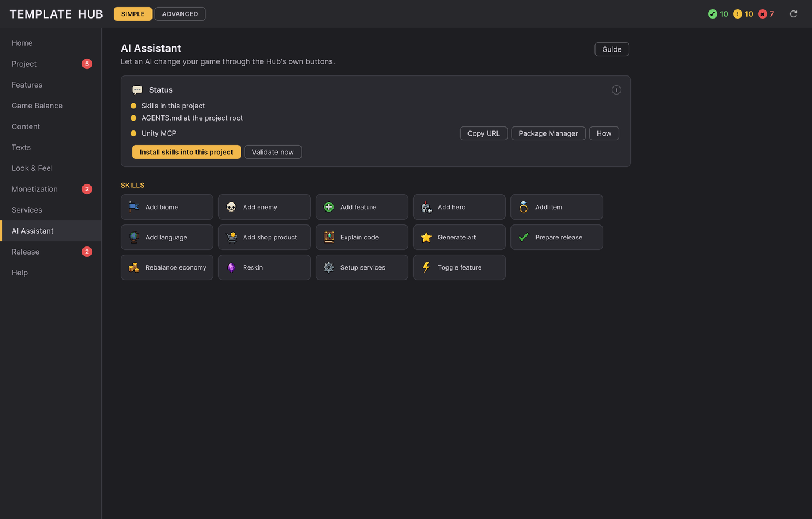Click the Add feature plus icon
Viewport: 812px width, 519px height.
point(329,207)
